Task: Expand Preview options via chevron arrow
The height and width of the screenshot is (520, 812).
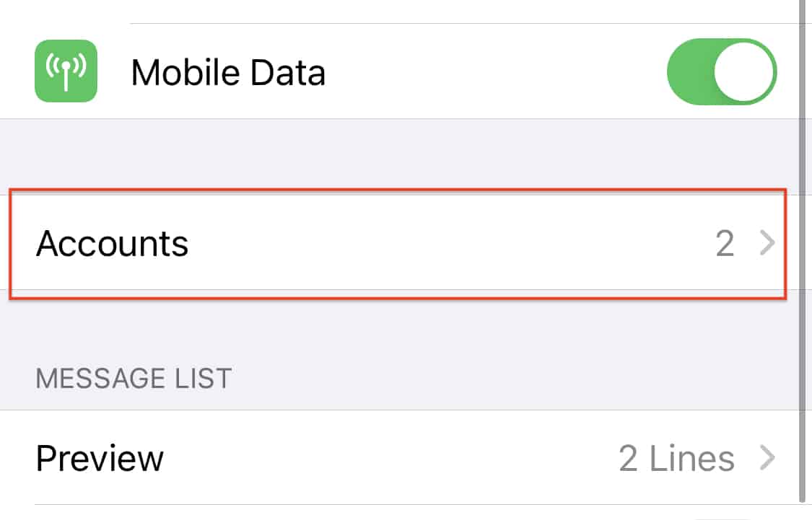Action: click(767, 458)
